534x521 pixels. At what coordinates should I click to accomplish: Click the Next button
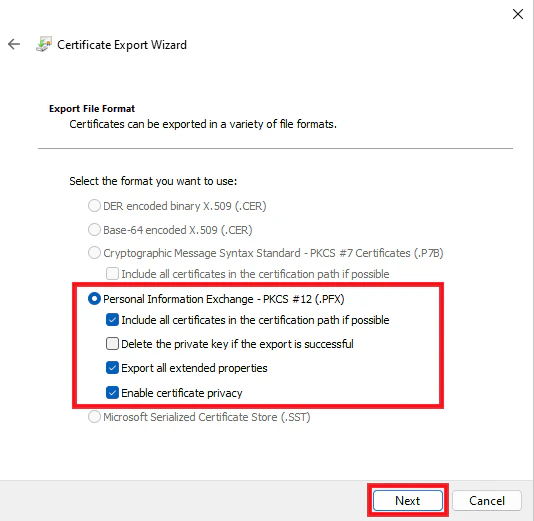[x=408, y=500]
